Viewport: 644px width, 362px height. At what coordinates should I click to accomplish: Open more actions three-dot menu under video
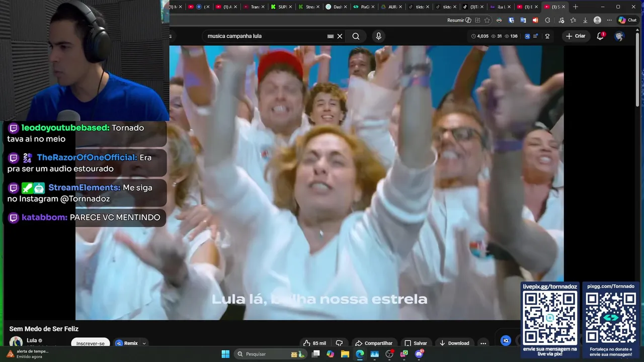(483, 343)
